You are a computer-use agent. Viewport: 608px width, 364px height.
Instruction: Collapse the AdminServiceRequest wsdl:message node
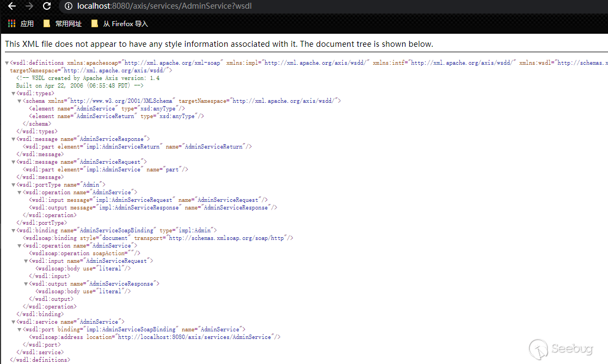[13, 162]
